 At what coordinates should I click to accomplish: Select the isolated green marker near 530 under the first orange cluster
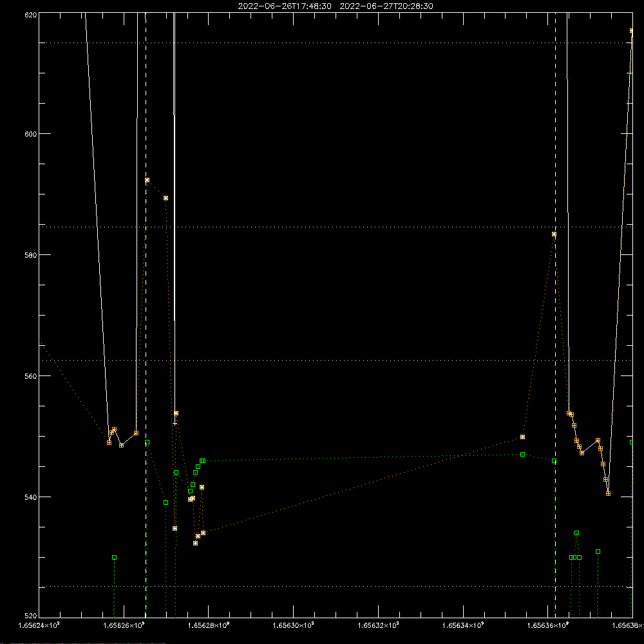tap(114, 557)
